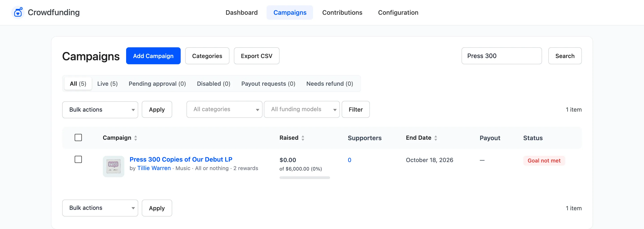This screenshot has width=644, height=229.
Task: Open the Tillie Warren author link
Action: (x=154, y=168)
